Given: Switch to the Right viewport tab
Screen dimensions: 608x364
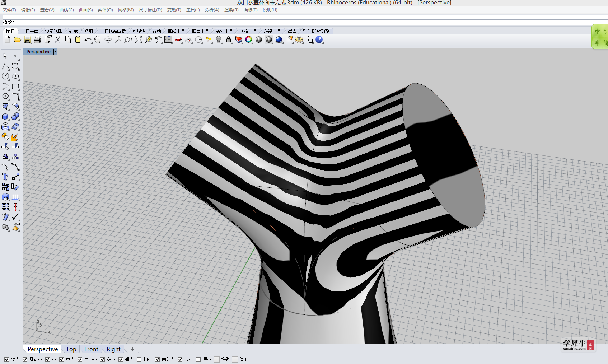Looking at the screenshot, I should click(x=113, y=349).
